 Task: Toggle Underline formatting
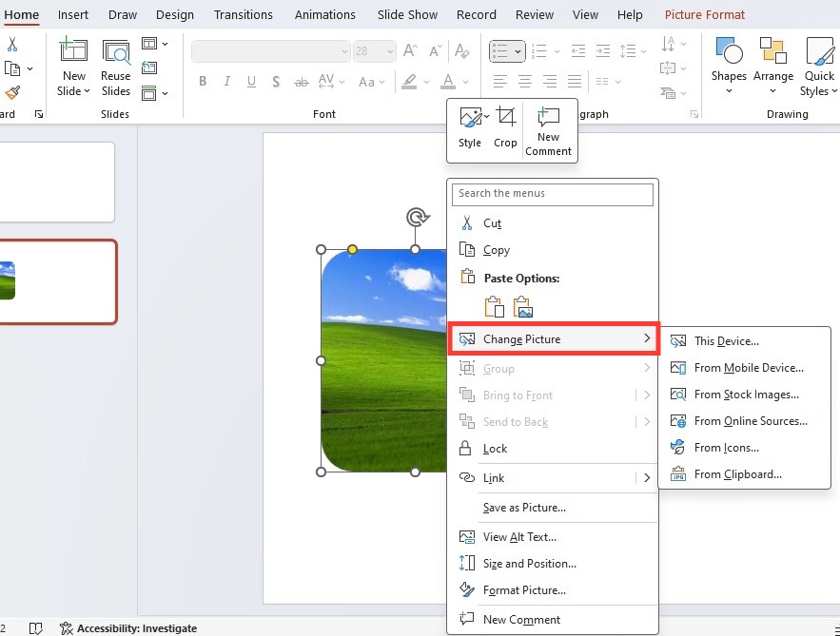(251, 82)
